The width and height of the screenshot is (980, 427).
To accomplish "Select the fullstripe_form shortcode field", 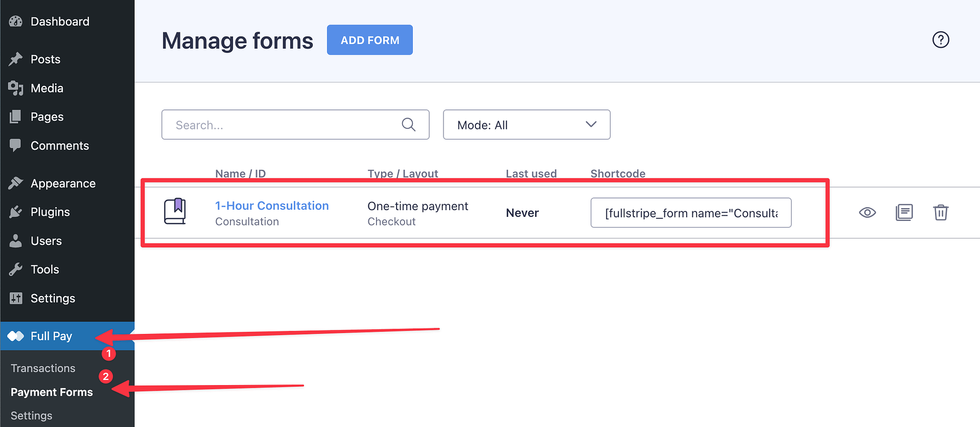I will pyautogui.click(x=691, y=213).
